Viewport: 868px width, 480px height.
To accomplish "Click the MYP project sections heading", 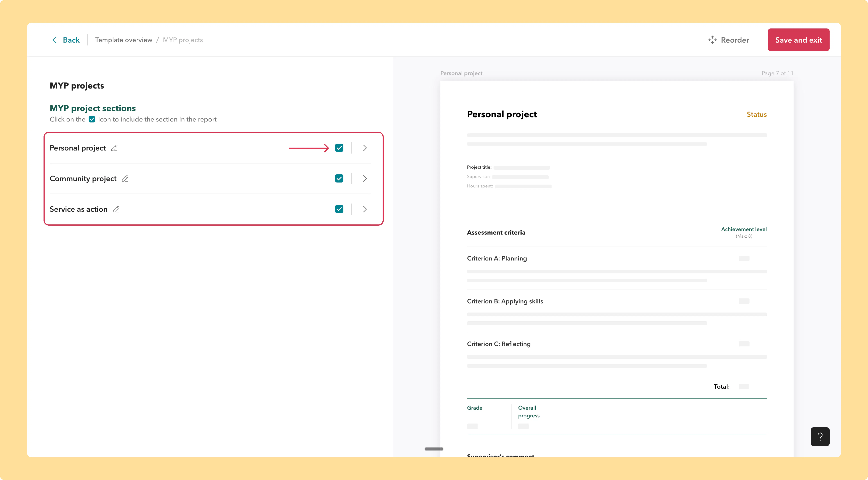I will pyautogui.click(x=93, y=108).
